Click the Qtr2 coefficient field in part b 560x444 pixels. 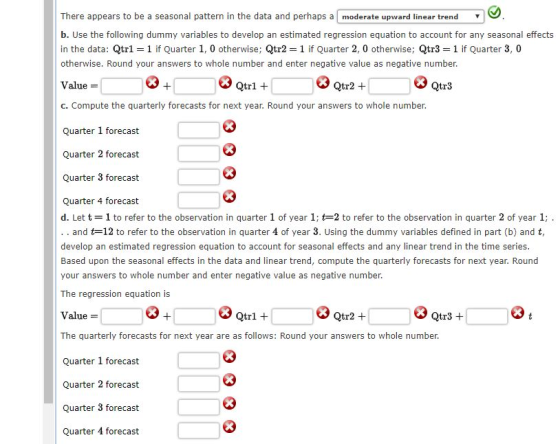292,86
